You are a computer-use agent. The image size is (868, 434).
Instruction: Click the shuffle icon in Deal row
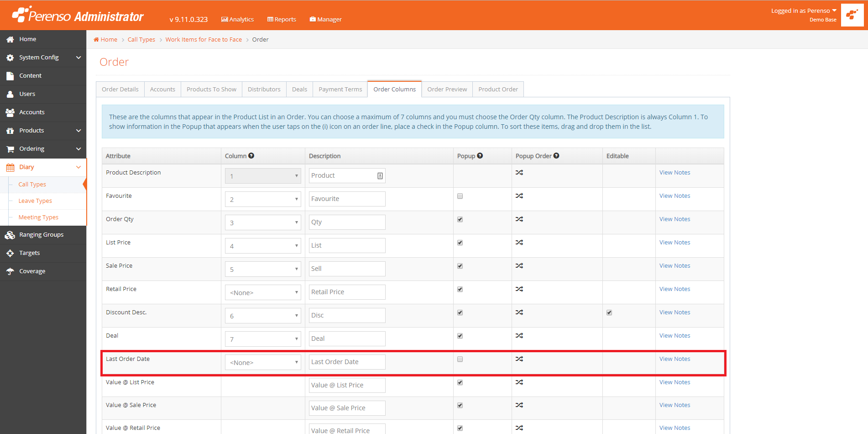[x=519, y=336]
